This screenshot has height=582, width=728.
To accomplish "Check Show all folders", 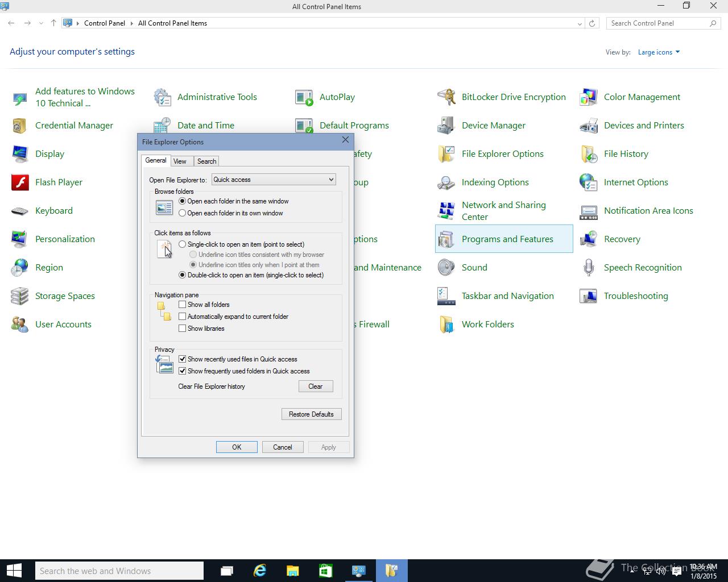I will pyautogui.click(x=183, y=305).
